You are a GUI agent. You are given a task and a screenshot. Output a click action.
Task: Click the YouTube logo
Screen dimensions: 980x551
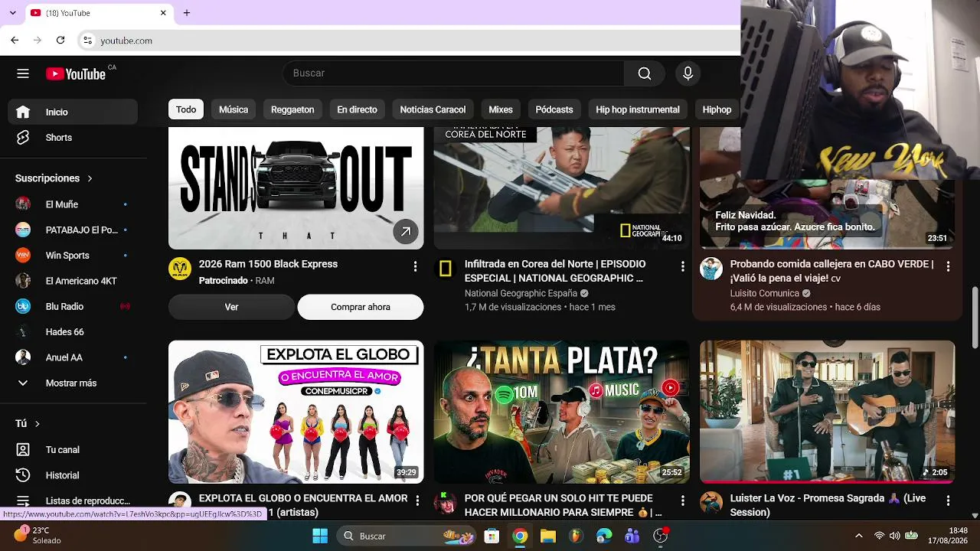click(76, 73)
